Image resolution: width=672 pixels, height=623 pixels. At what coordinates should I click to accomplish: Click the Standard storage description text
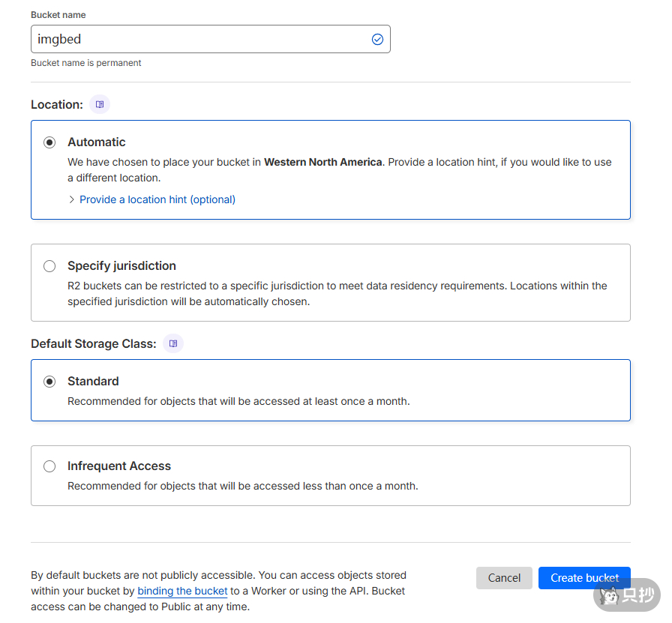[238, 401]
